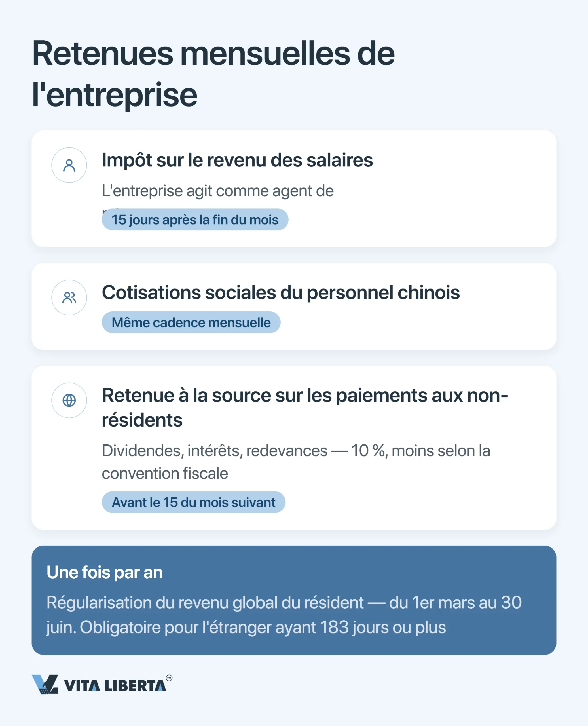Click the trademark symbol beside Vita Liberta
The image size is (588, 726).
pos(169,678)
